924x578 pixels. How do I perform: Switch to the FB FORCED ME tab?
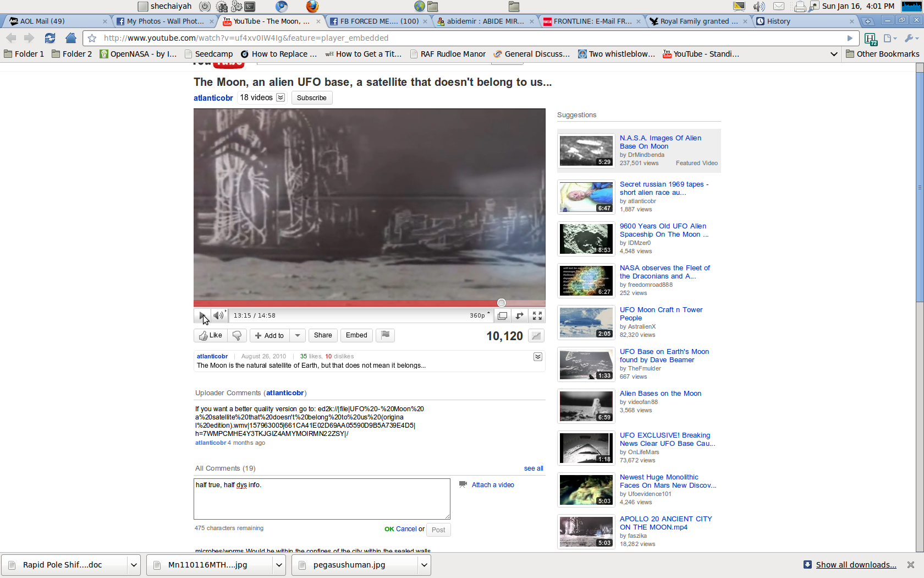click(379, 21)
